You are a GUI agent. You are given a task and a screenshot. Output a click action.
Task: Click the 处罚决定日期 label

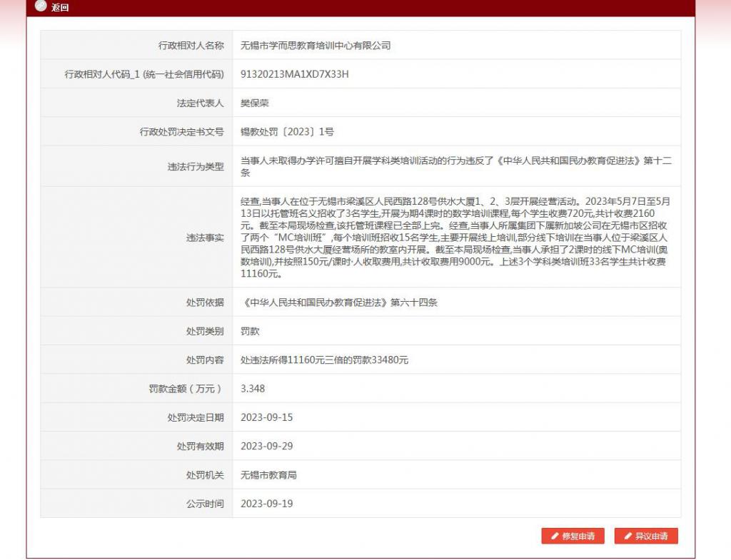point(196,417)
